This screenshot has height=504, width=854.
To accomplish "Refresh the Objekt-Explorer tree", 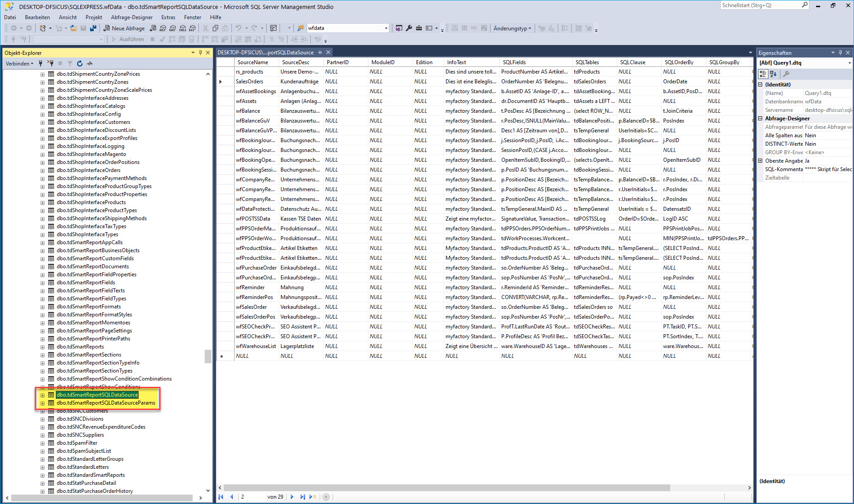I will point(80,64).
